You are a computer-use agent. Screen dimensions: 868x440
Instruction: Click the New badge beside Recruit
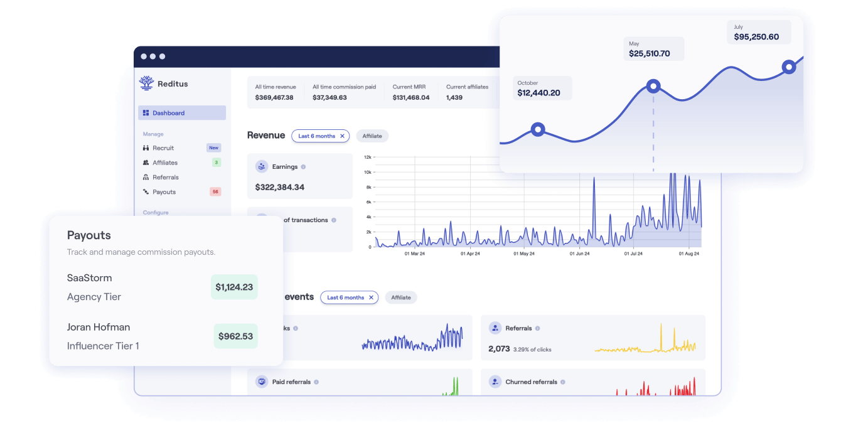[214, 148]
